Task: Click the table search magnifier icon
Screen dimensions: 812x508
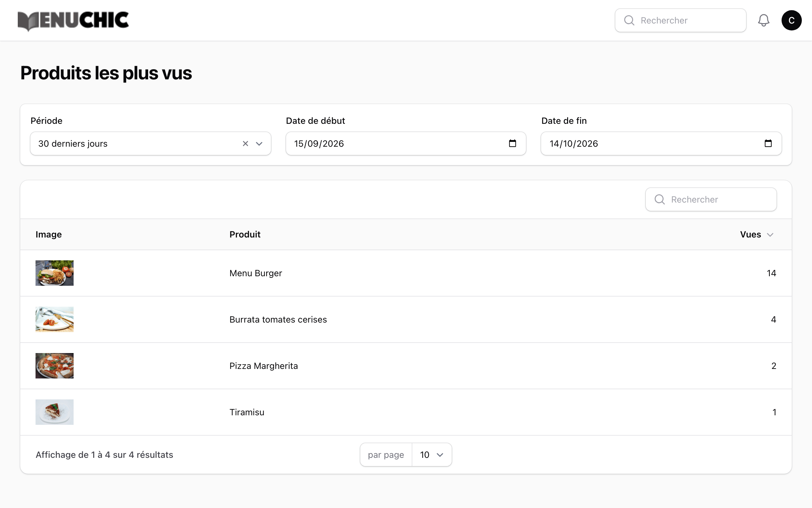Action: (x=660, y=200)
